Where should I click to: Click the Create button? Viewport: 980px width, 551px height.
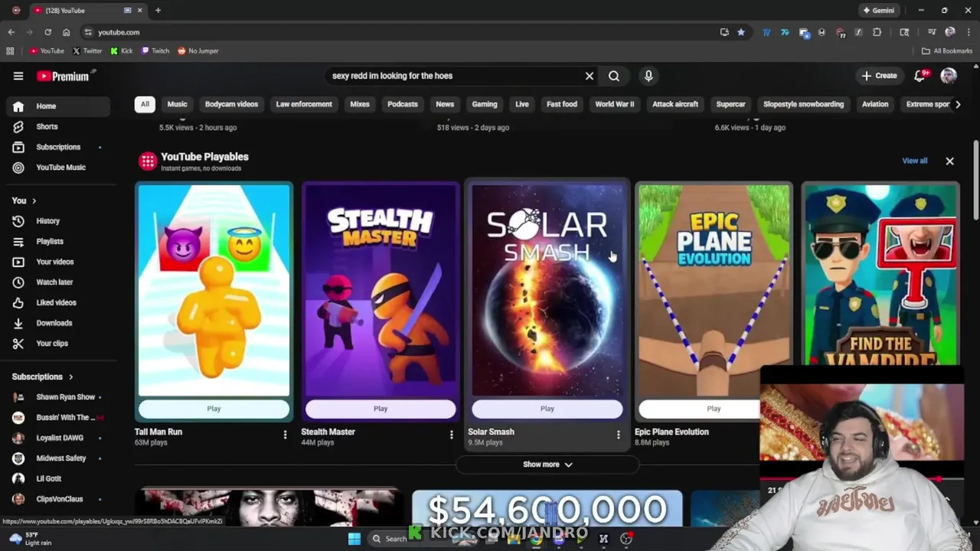pyautogui.click(x=879, y=76)
